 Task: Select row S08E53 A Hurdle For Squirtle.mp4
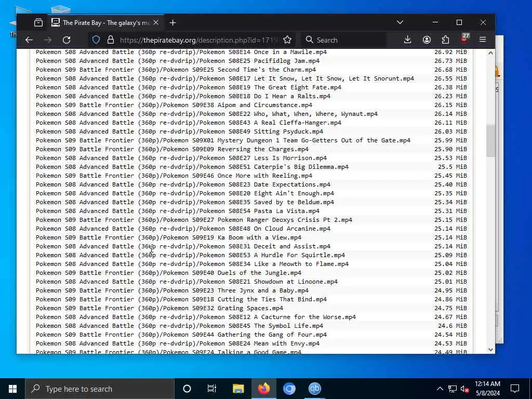coord(251,255)
